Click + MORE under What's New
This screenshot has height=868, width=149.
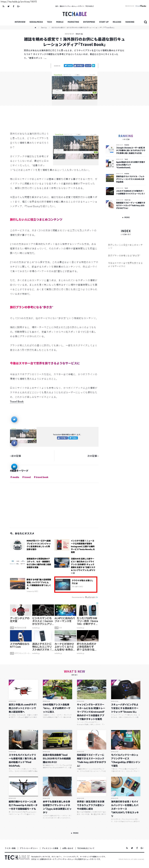tap(75, 833)
